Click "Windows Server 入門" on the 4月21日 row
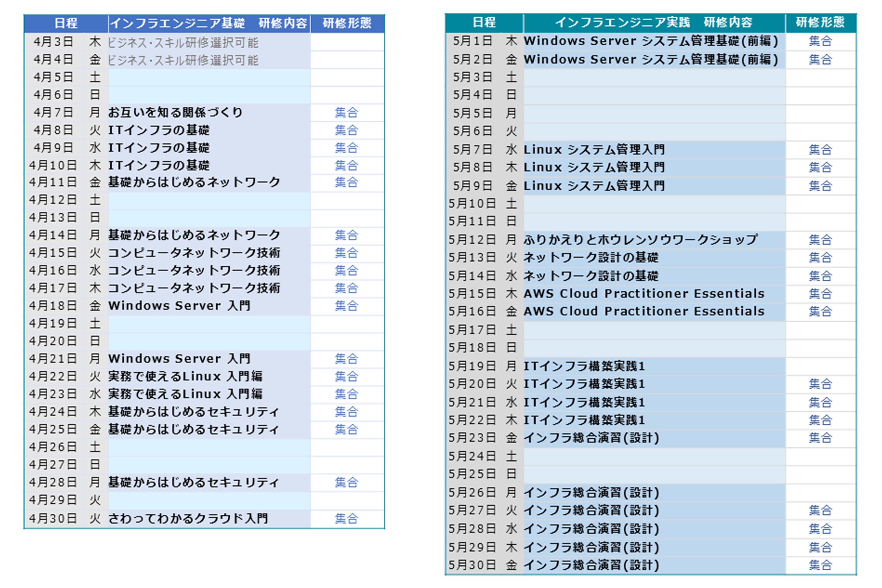 click(x=179, y=359)
